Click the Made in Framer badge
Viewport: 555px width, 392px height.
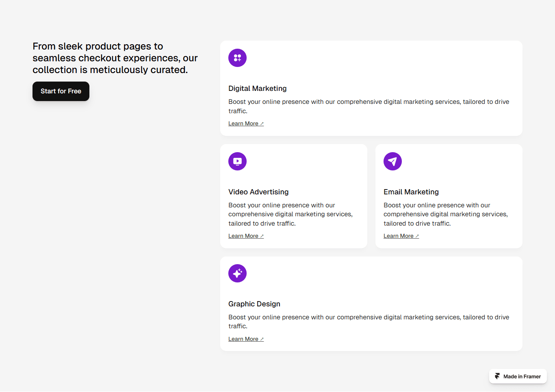[518, 376]
